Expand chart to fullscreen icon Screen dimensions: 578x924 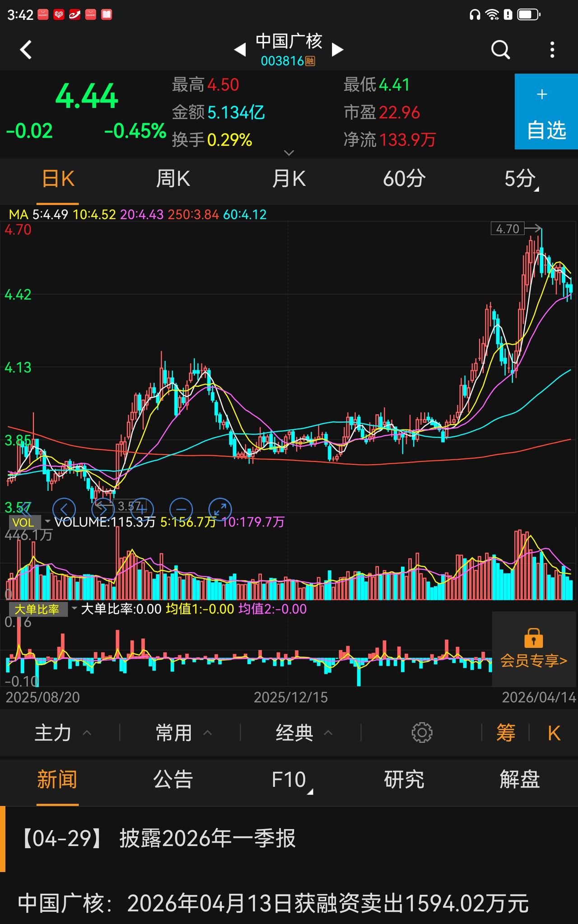click(220, 509)
